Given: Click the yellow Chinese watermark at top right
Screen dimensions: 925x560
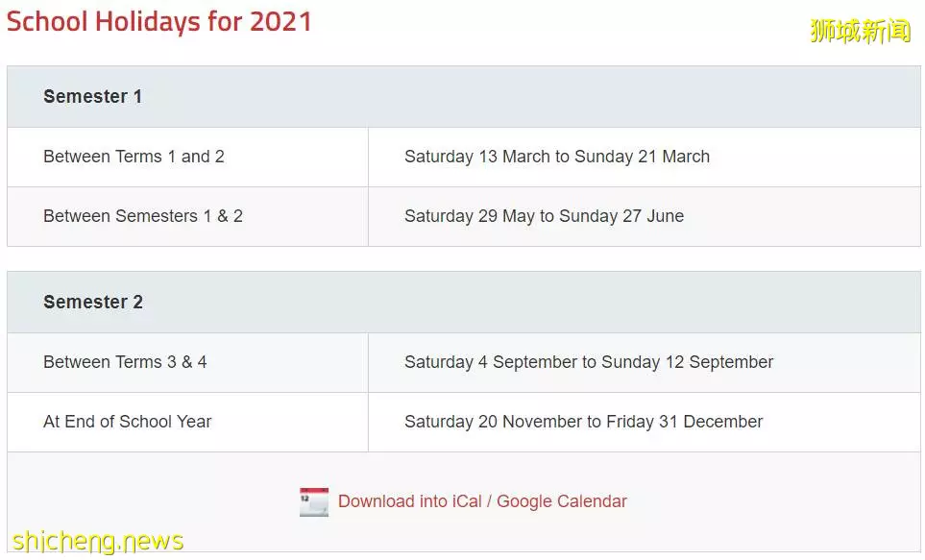Looking at the screenshot, I should tap(861, 31).
